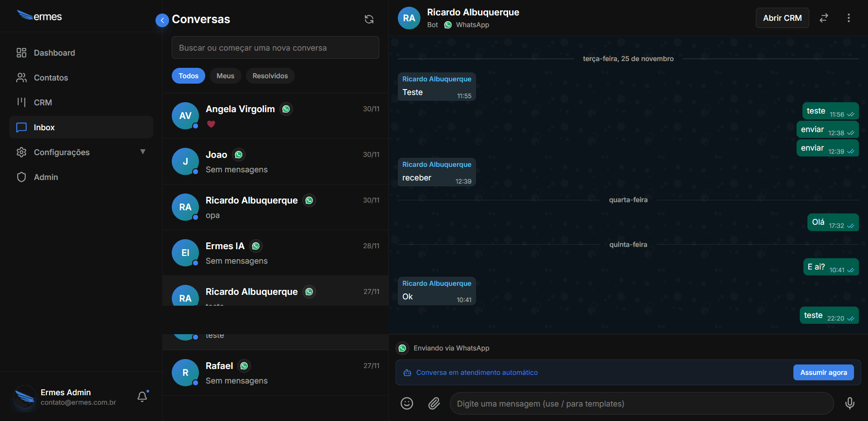Click the message input box
The width and height of the screenshot is (868, 421).
pos(641,403)
